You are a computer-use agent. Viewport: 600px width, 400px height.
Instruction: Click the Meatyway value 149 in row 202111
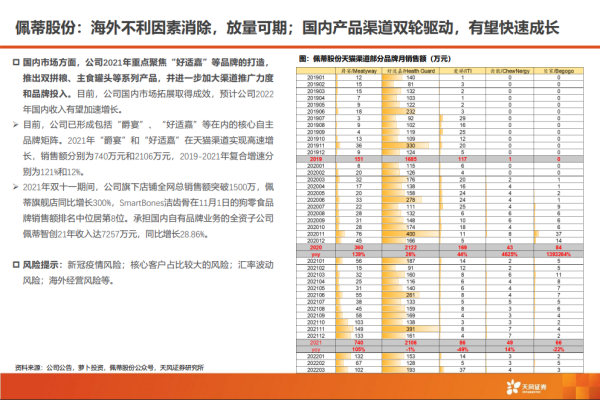(359, 329)
